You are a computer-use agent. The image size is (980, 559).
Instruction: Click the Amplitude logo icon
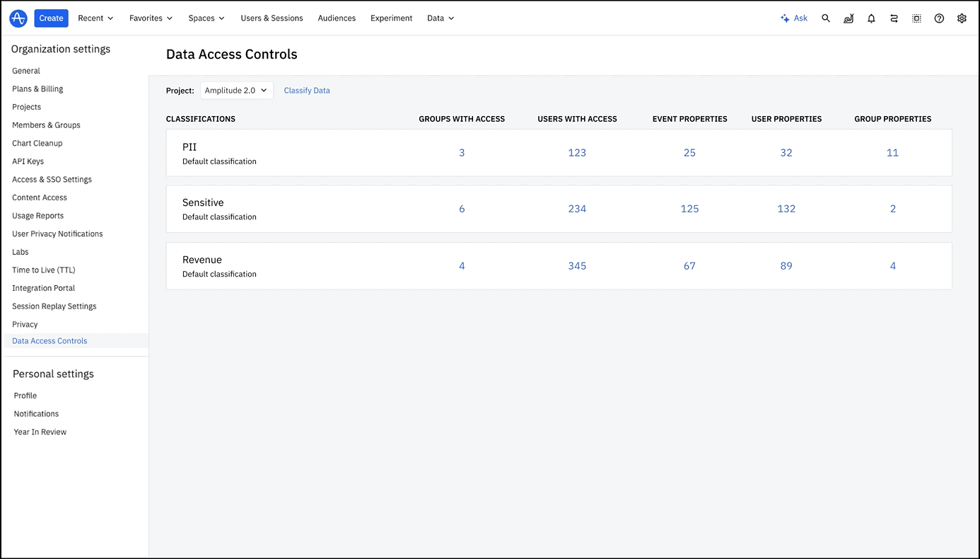[x=18, y=18]
